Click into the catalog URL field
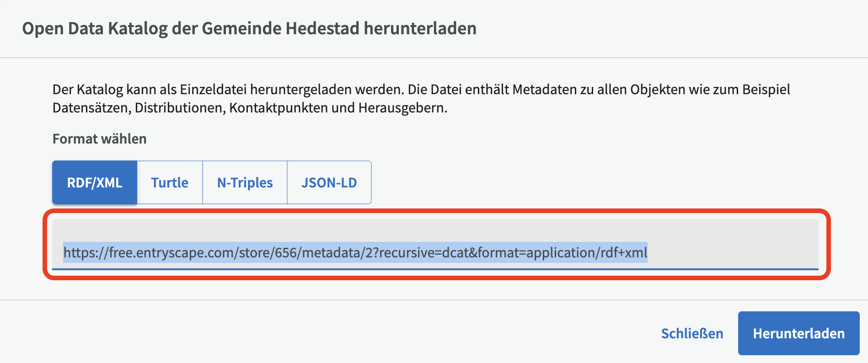 tap(435, 244)
